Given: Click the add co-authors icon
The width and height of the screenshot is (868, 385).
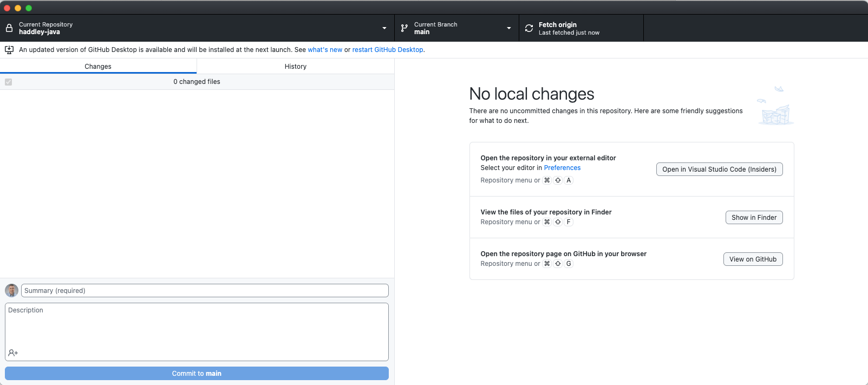Looking at the screenshot, I should [13, 353].
